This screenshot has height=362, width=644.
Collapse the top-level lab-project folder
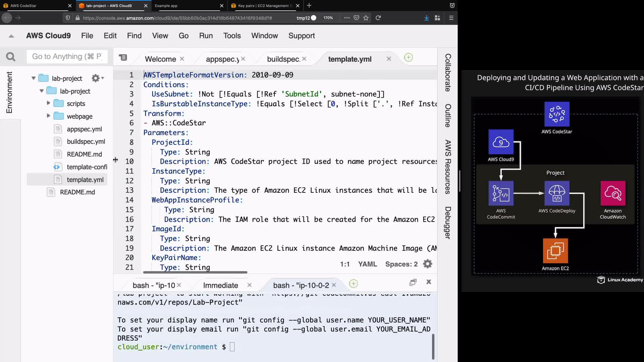[x=34, y=78]
